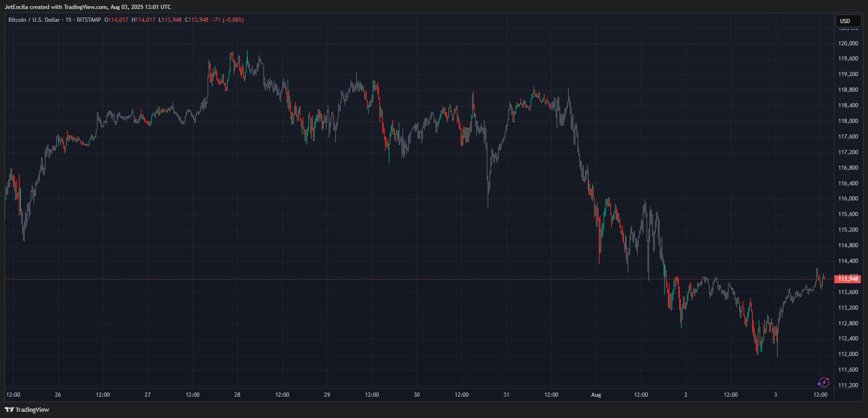The image size is (868, 418).
Task: Select the Aug marker on the time axis
Action: click(596, 395)
